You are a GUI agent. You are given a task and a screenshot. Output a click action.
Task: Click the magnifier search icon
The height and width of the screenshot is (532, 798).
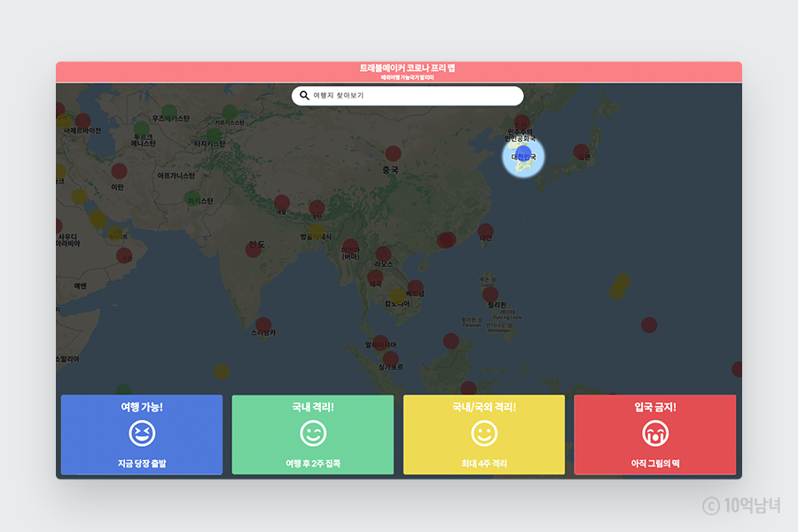(304, 95)
